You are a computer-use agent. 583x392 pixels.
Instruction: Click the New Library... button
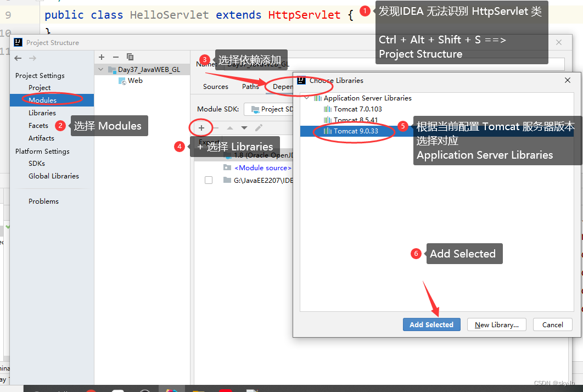pyautogui.click(x=496, y=324)
